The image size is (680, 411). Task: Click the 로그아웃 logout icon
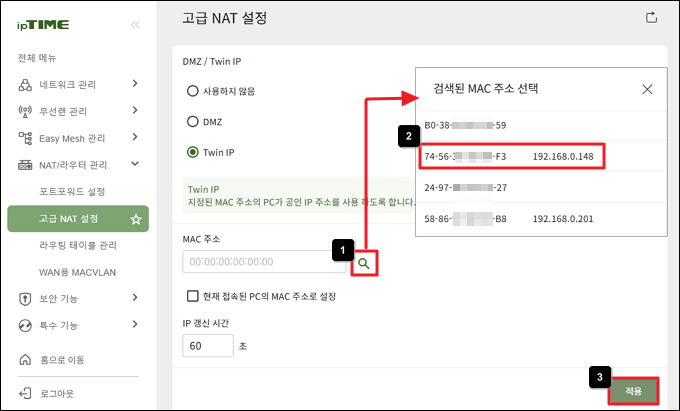[x=25, y=393]
